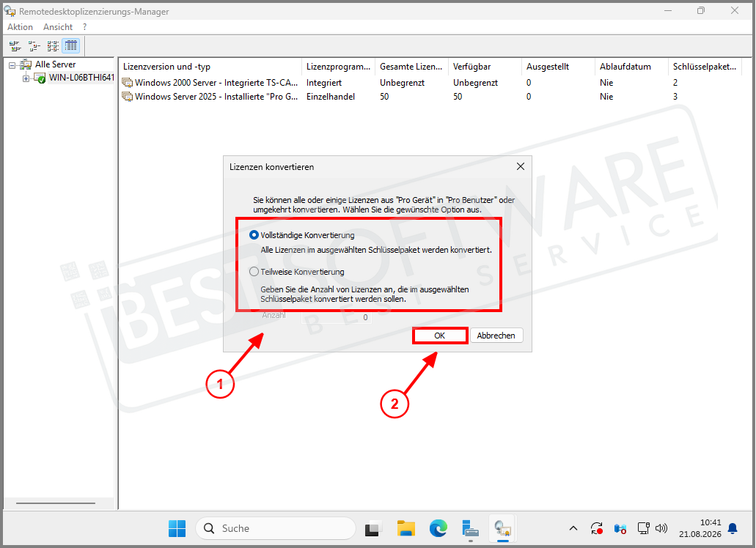
Task: Open the notification bell icon
Action: pos(733,528)
